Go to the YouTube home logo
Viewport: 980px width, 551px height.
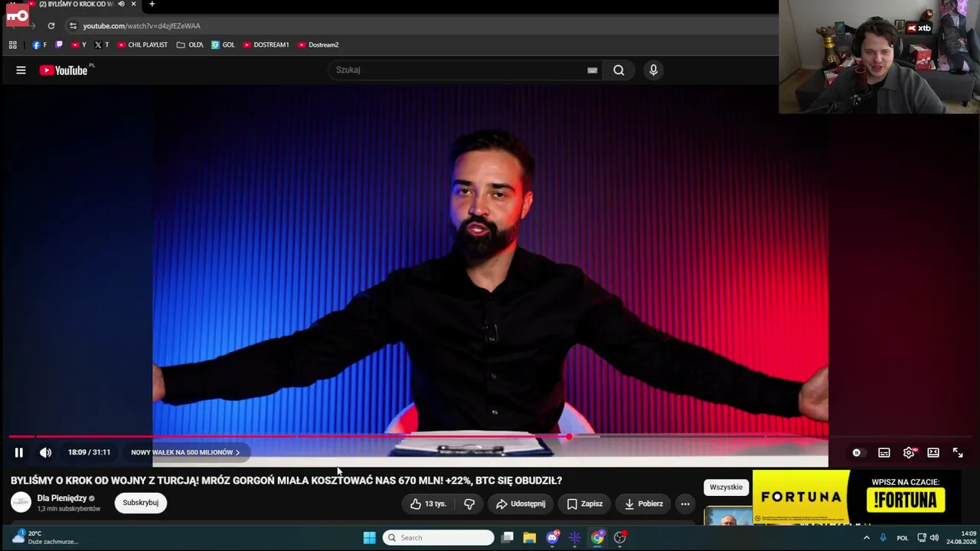point(64,70)
